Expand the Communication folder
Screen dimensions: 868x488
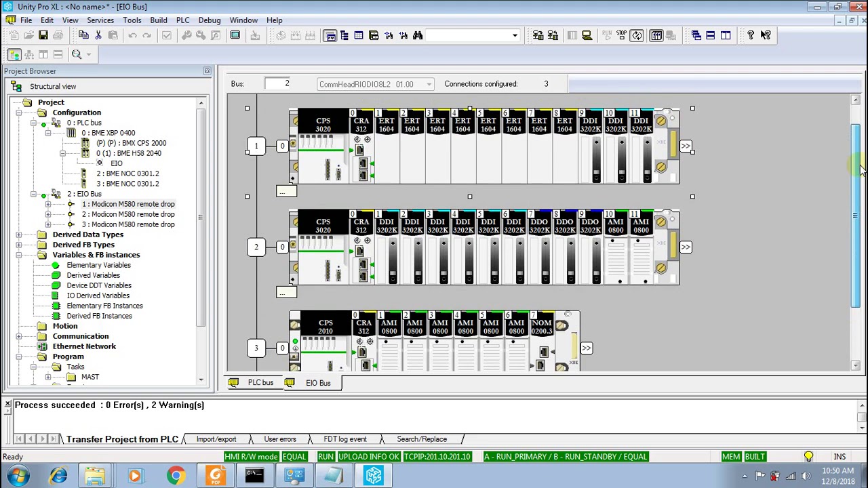pyautogui.click(x=18, y=336)
